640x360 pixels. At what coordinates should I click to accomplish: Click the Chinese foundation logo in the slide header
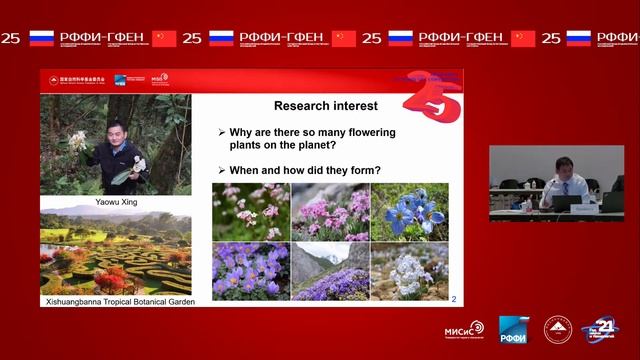(77, 80)
